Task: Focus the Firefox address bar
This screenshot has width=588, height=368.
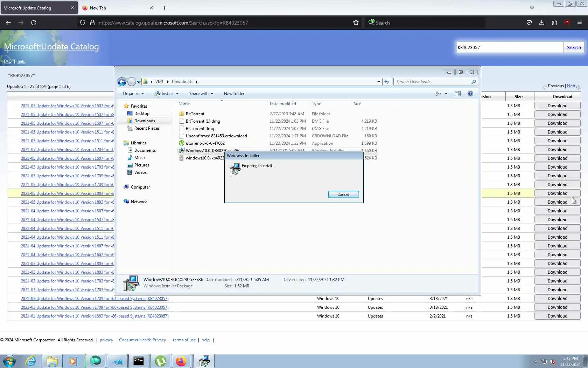Action: (x=224, y=23)
